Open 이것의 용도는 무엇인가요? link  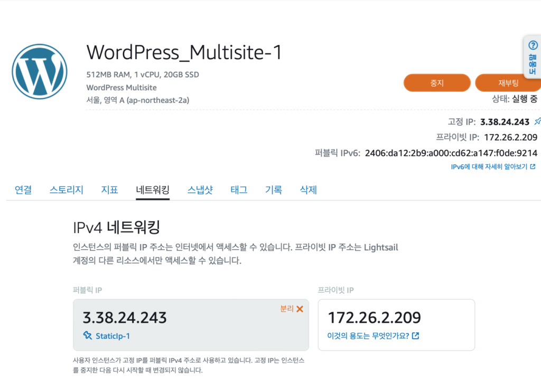click(368, 336)
